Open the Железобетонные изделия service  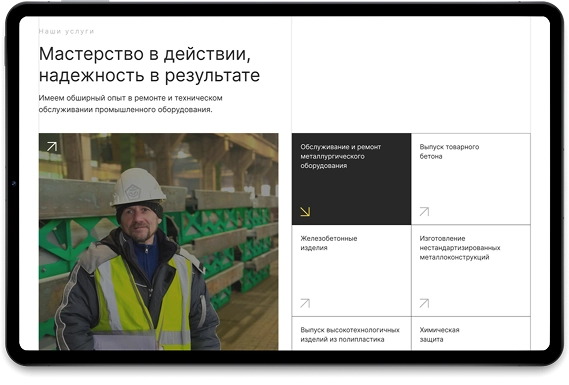[x=351, y=270]
